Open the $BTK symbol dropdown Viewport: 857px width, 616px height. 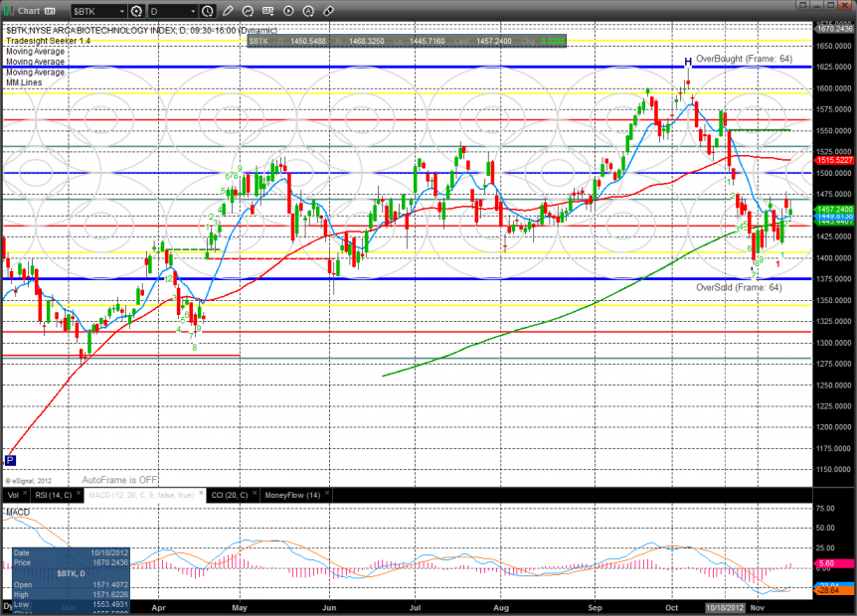(x=120, y=11)
